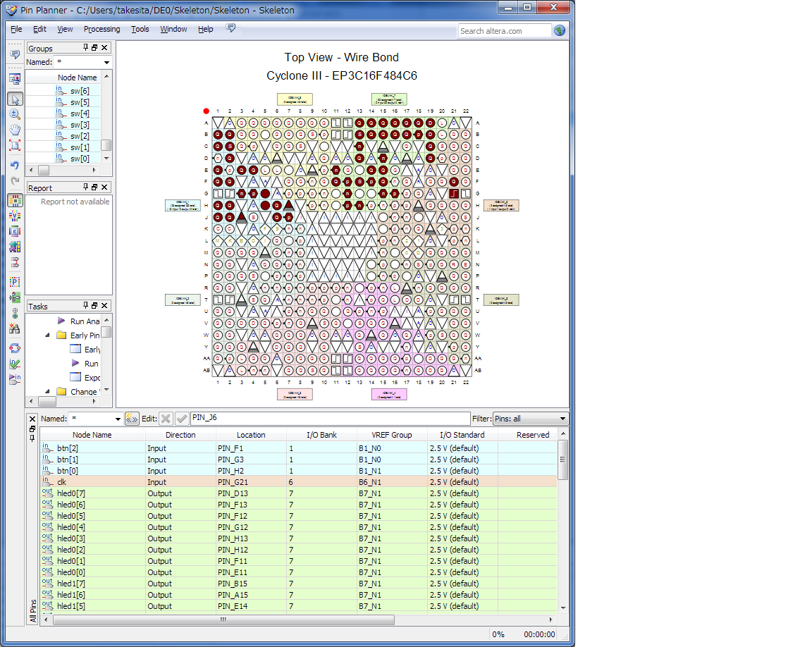Open the Tools menu
Screen dimensions: 812x647
[x=140, y=29]
